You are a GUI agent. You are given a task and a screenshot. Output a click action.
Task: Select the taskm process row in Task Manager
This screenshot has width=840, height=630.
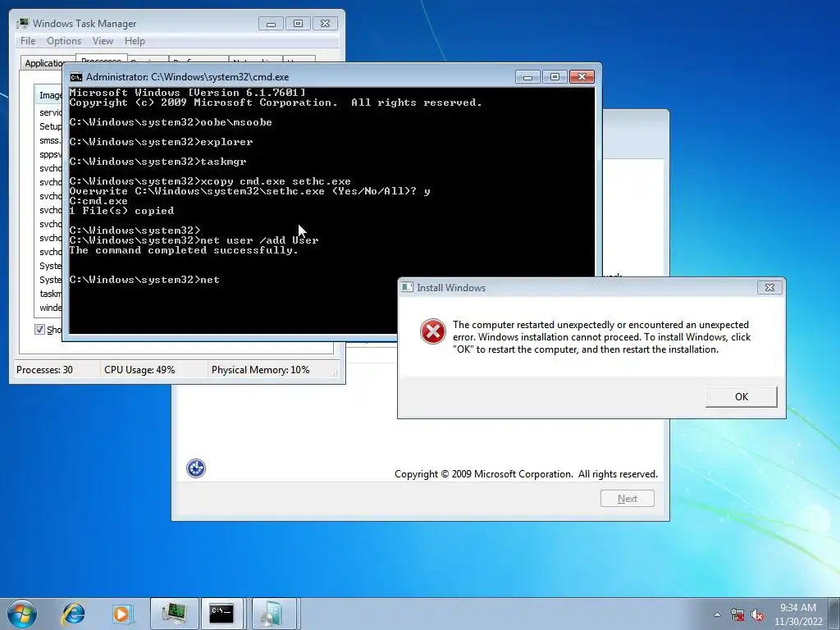point(50,294)
